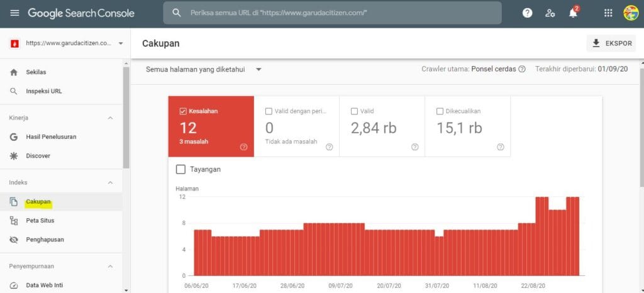Screen dimensions: 644x293
Task: Click the Google Search Console logo
Action: pyautogui.click(x=81, y=13)
